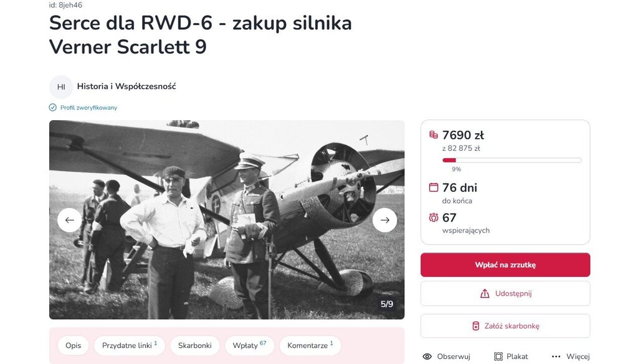Click the share icon in Udostępnij button
The height and width of the screenshot is (364, 638).
click(485, 293)
